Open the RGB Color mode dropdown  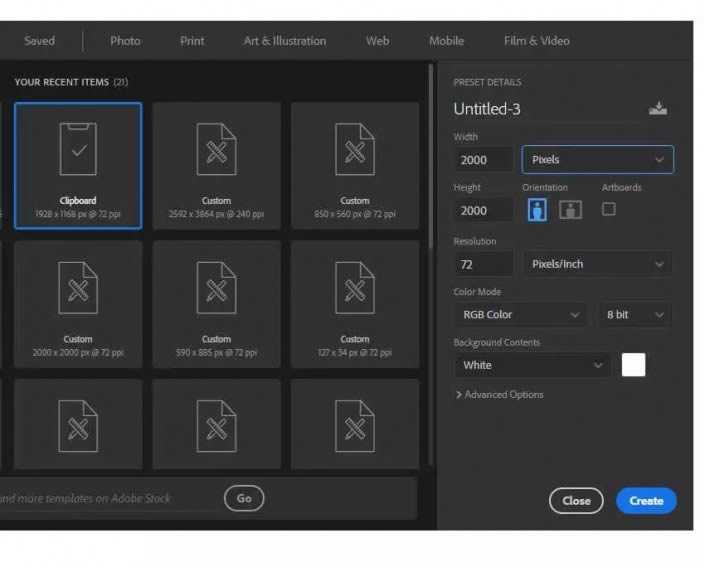click(520, 315)
